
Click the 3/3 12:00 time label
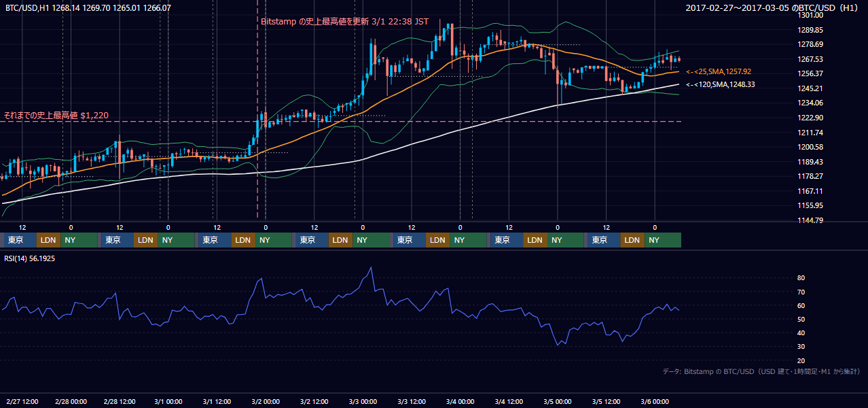[x=412, y=401]
